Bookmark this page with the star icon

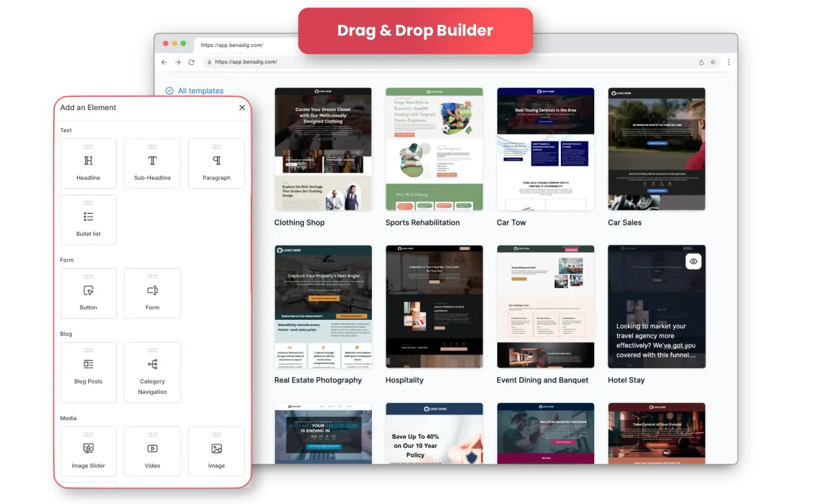tap(713, 62)
